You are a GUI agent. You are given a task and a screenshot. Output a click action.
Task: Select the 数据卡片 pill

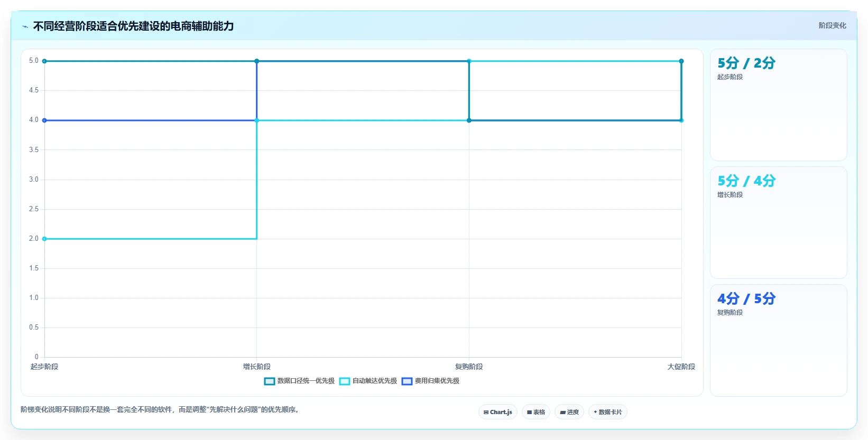click(608, 412)
